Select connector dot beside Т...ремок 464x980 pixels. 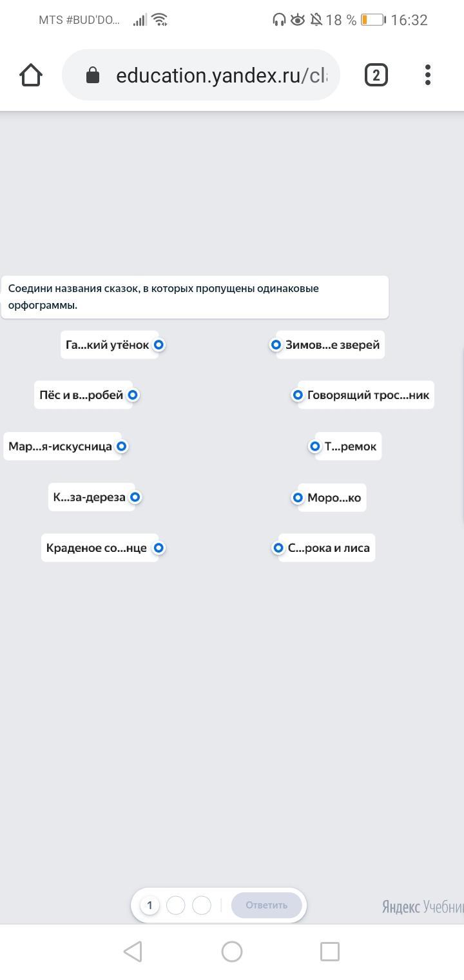coord(315,446)
